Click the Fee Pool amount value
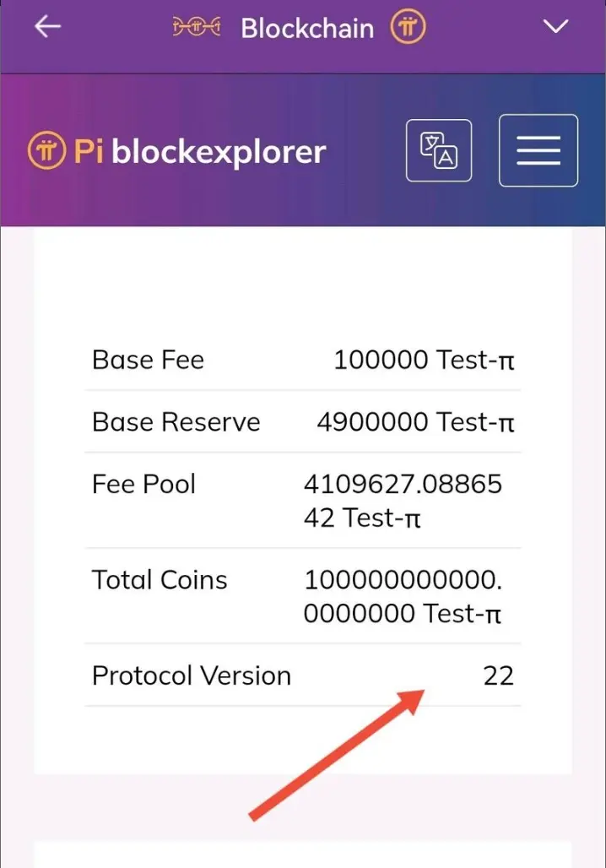606x868 pixels. [x=403, y=501]
